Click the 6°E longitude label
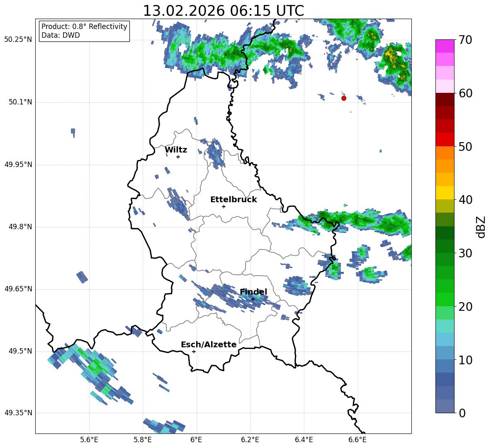Image resolution: width=491 pixels, height=448 pixels. coord(196,440)
